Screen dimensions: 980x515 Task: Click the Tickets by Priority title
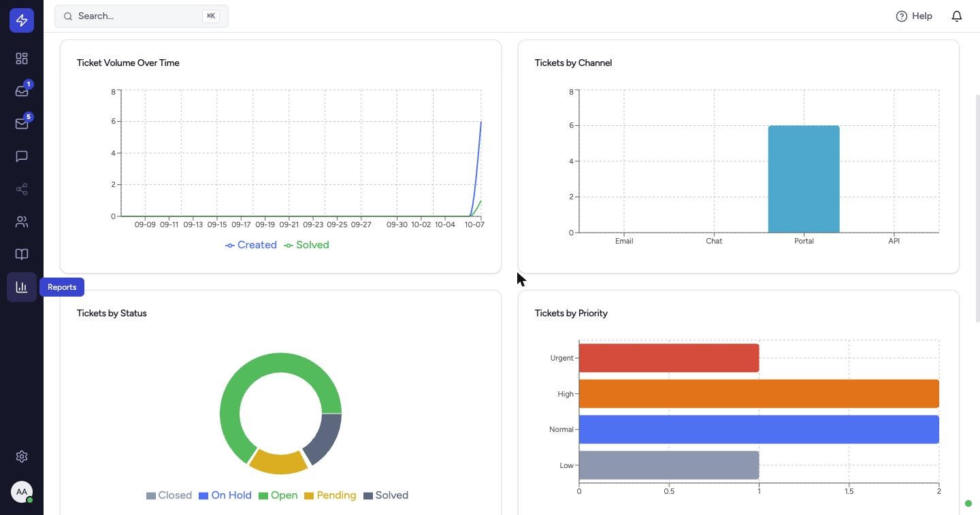coord(571,313)
